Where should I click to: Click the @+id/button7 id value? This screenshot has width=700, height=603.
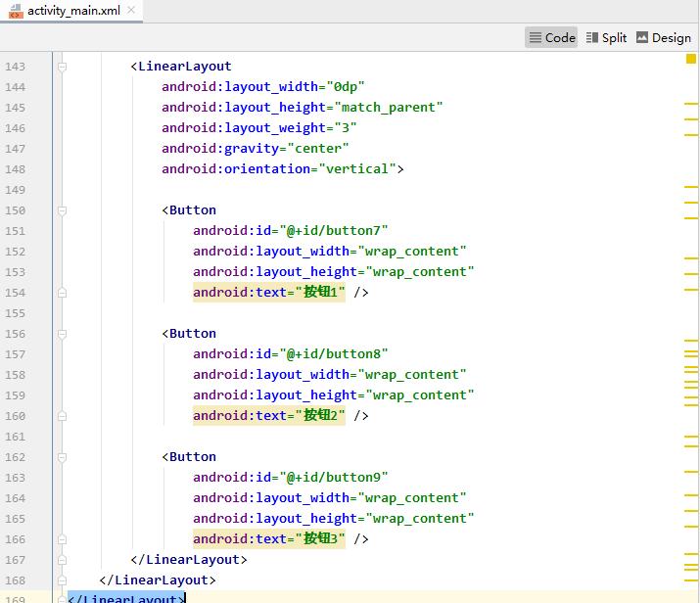click(x=334, y=231)
